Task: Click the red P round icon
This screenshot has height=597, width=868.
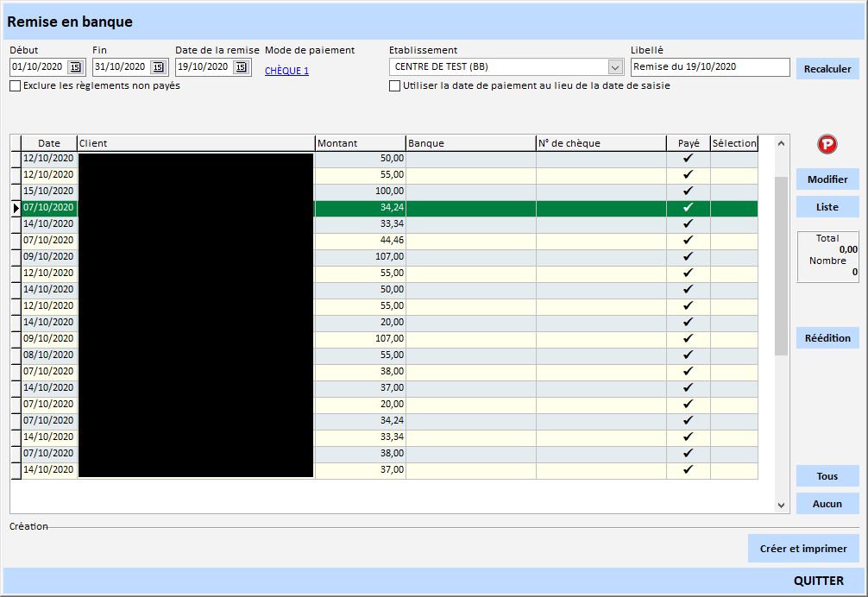Action: 827,145
